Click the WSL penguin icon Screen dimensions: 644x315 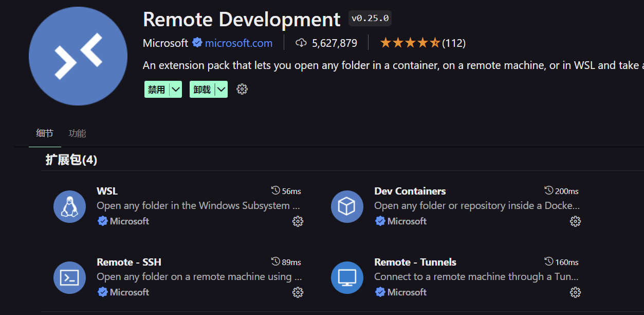click(x=69, y=206)
